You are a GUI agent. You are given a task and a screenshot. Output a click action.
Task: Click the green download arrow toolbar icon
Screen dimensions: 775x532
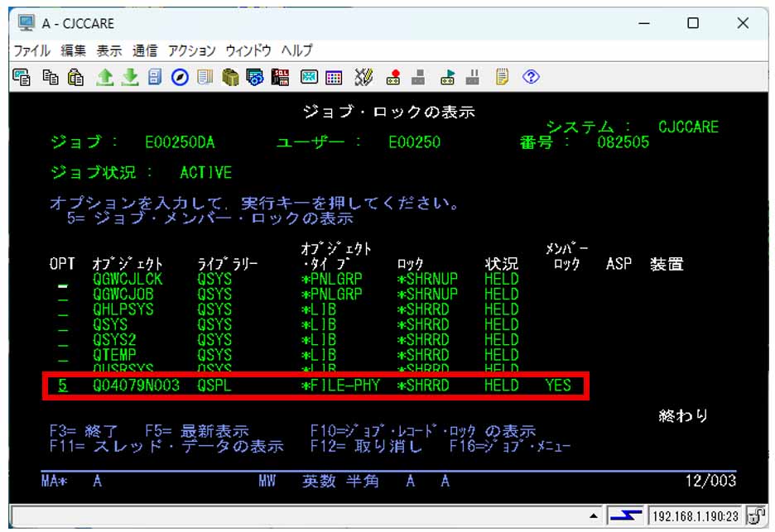[129, 77]
